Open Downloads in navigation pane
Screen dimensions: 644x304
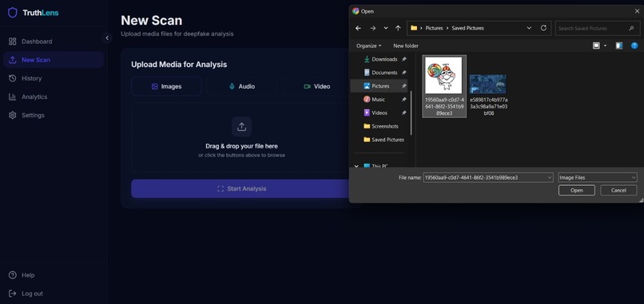click(384, 60)
